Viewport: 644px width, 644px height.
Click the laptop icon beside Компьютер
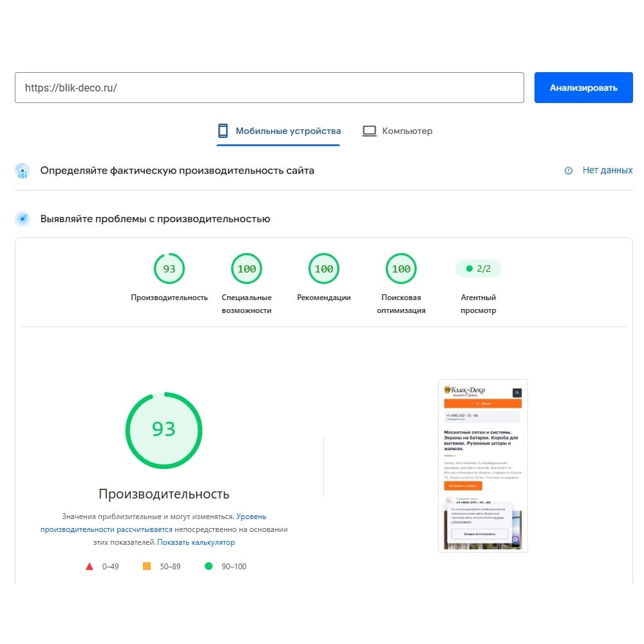[x=369, y=131]
